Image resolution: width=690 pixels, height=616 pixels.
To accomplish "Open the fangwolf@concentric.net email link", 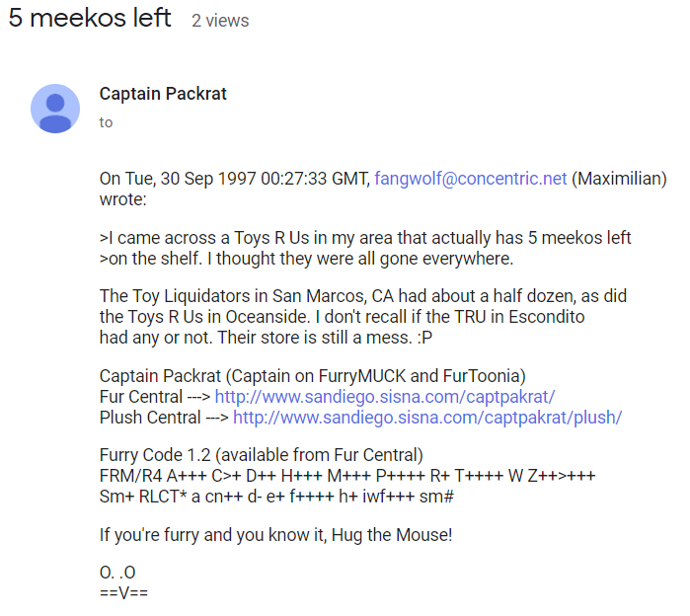I will point(471,179).
